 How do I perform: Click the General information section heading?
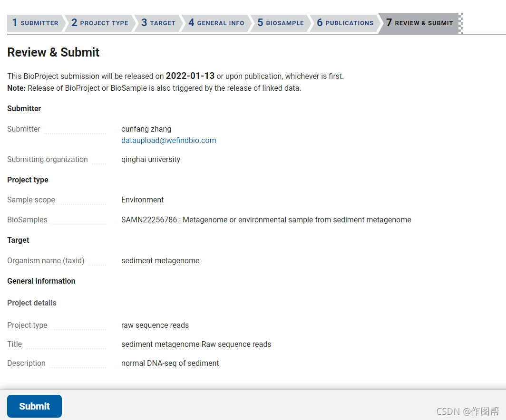tap(41, 281)
